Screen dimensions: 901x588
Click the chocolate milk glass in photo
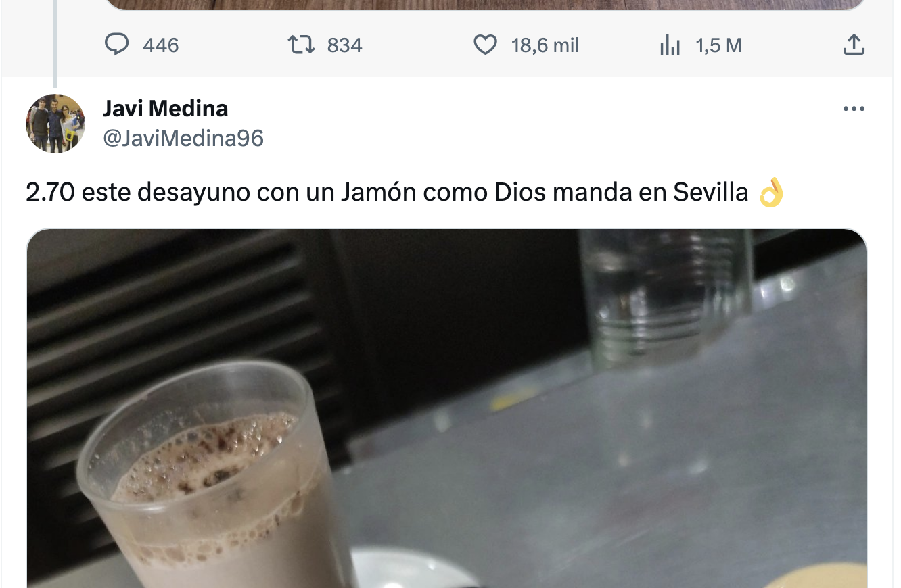pyautogui.click(x=216, y=480)
